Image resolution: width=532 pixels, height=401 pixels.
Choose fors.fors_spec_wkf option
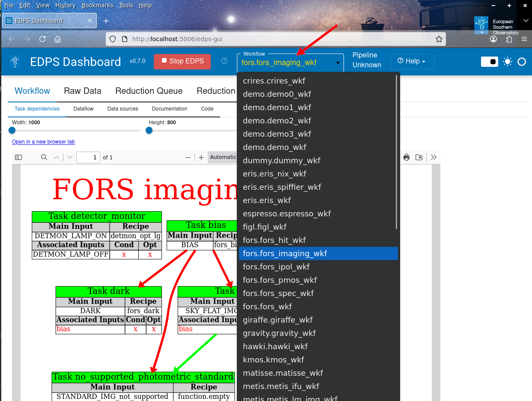(318, 293)
